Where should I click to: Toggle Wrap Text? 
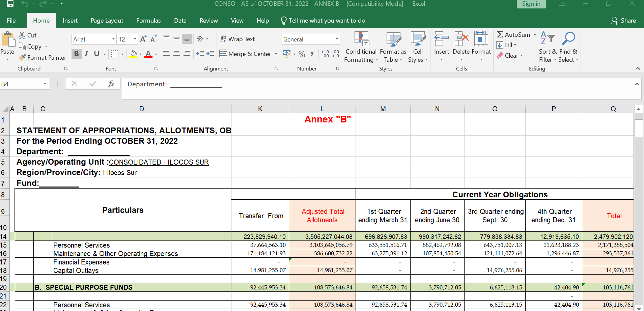(x=237, y=39)
